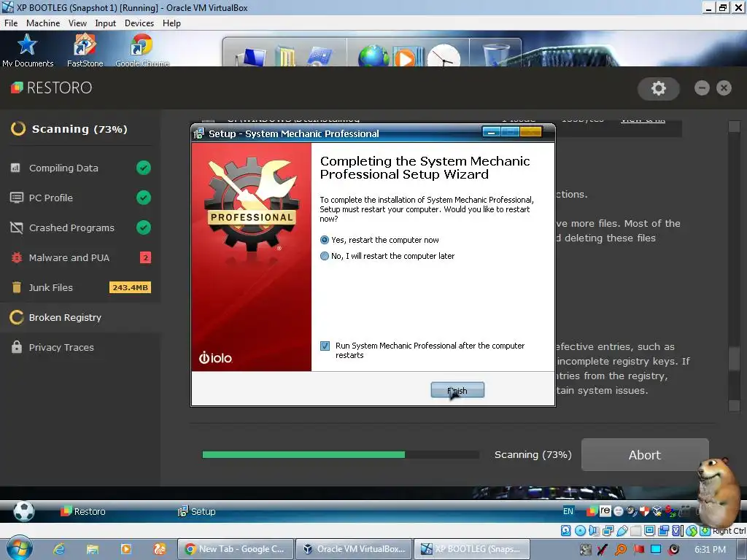Screen dimensions: 747x560
Task: Click PC Profile green checkmark icon
Action: click(144, 198)
